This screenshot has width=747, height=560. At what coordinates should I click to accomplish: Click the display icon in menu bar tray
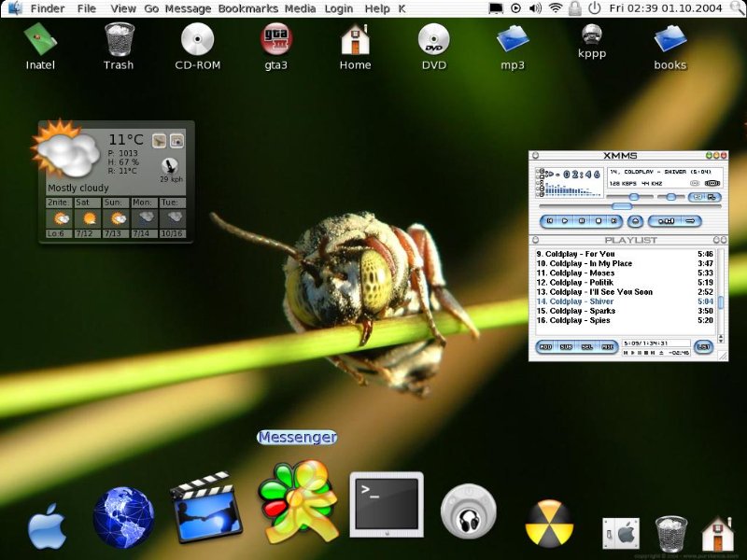496,8
